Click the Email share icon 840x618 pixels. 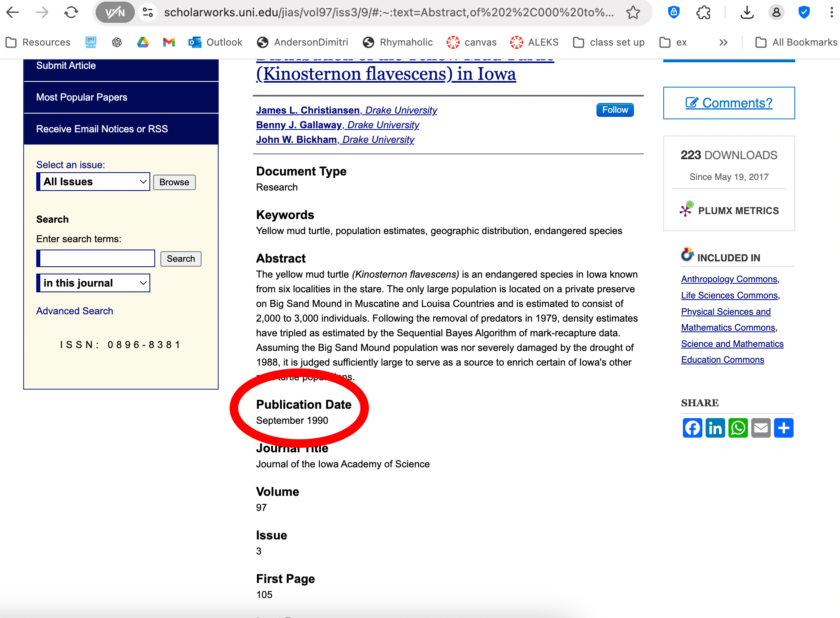(x=761, y=428)
